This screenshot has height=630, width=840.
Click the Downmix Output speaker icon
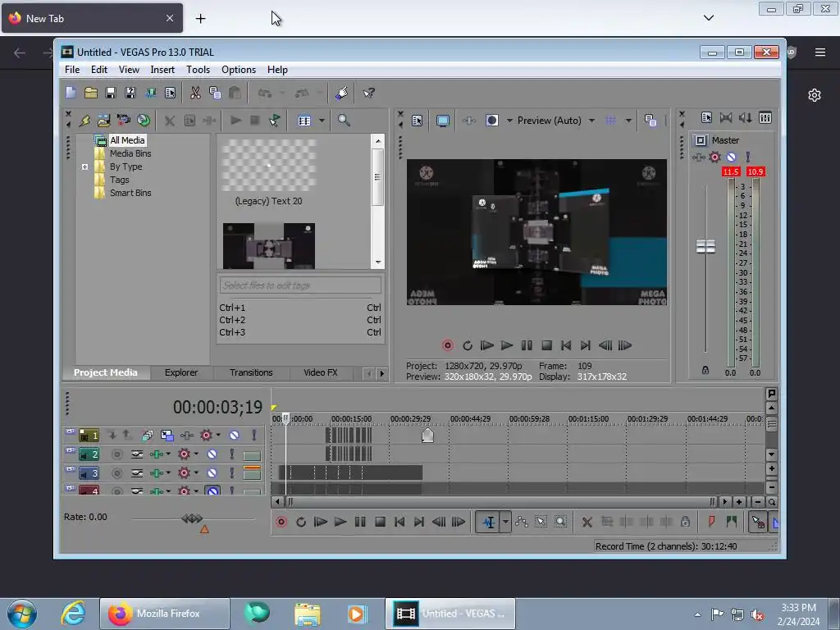point(745,118)
